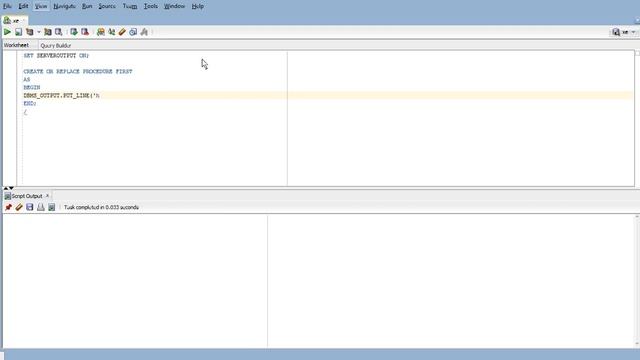Switch to the Worksheet tab

point(16,45)
